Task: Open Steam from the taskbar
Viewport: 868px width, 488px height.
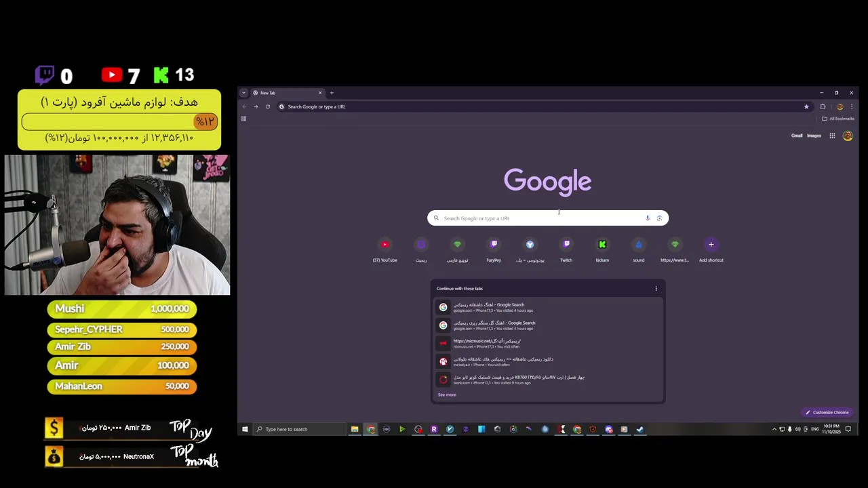Action: click(x=639, y=429)
